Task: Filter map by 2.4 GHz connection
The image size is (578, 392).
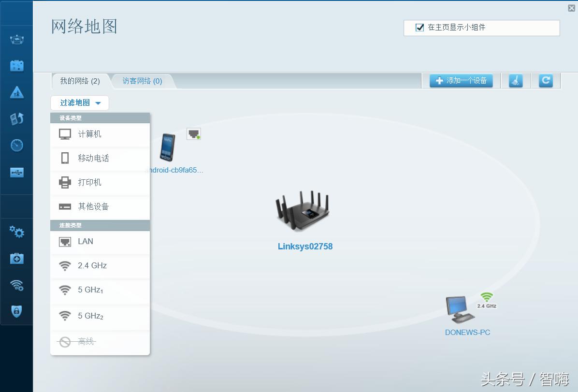Action: tap(100, 266)
